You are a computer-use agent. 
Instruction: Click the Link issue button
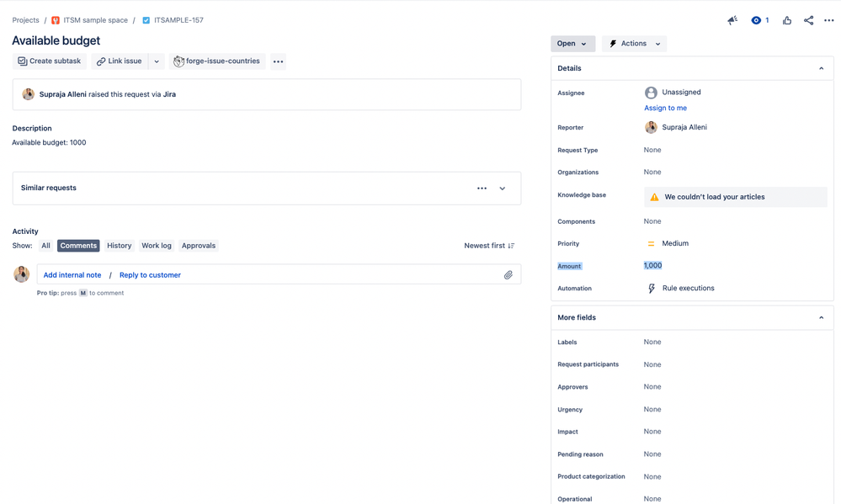(119, 61)
